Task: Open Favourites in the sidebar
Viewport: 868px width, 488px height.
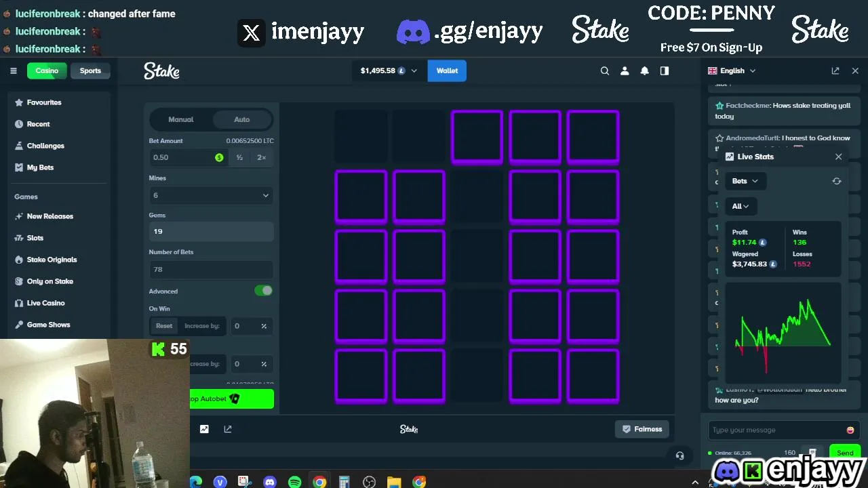Action: coord(44,102)
